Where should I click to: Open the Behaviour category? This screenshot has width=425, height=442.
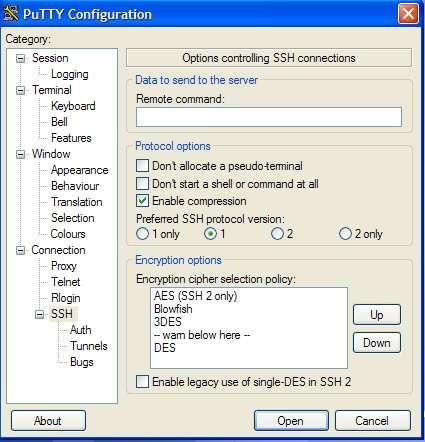(x=75, y=186)
